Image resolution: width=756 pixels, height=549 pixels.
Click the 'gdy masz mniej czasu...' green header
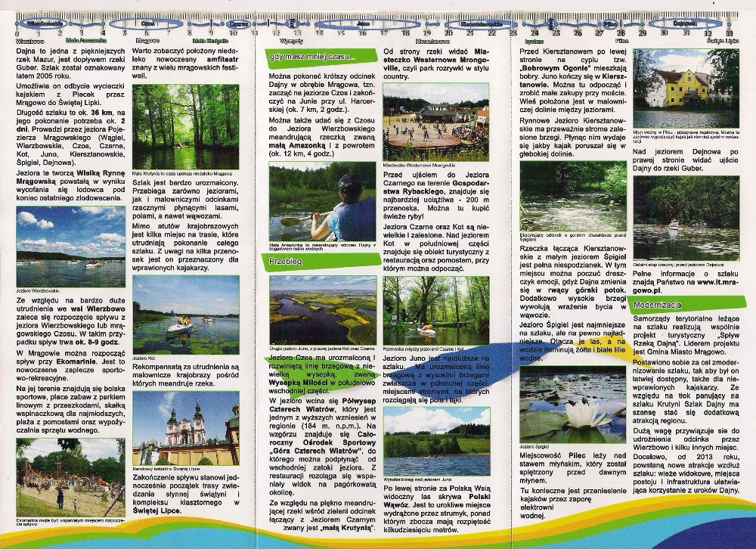click(311, 57)
